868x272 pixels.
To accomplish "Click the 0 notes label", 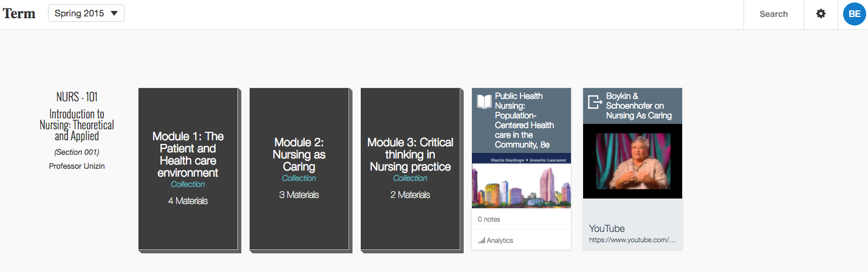I will (489, 219).
